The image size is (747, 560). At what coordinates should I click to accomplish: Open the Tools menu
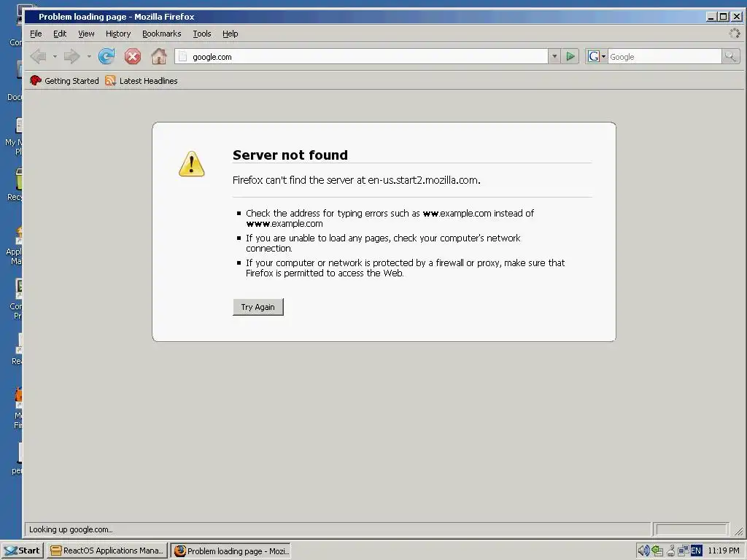(x=202, y=34)
